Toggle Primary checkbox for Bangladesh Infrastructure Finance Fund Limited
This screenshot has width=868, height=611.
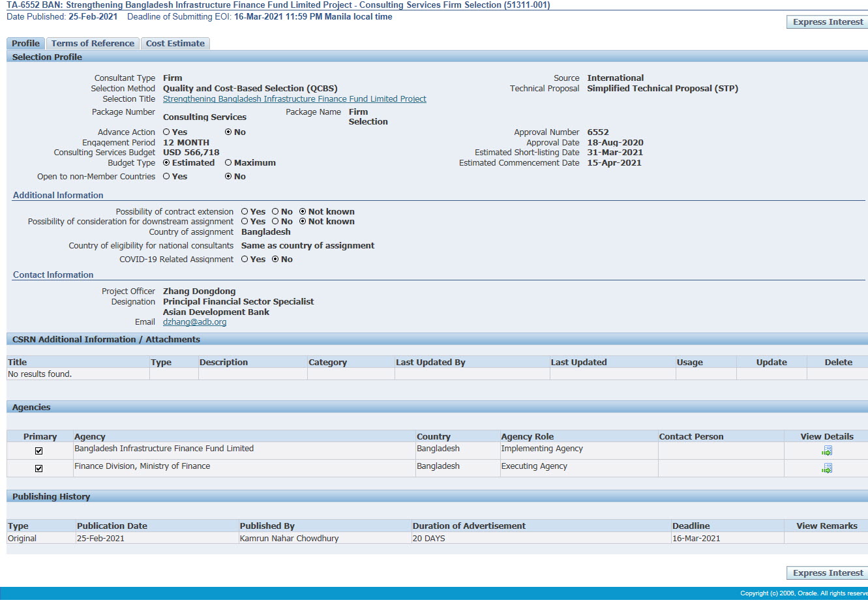click(x=38, y=451)
